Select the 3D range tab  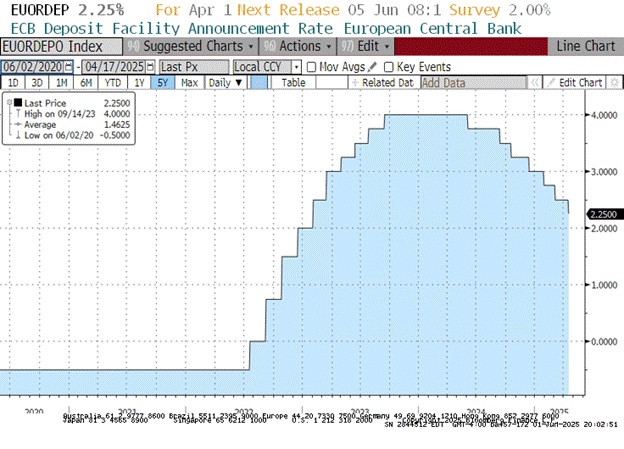point(37,83)
